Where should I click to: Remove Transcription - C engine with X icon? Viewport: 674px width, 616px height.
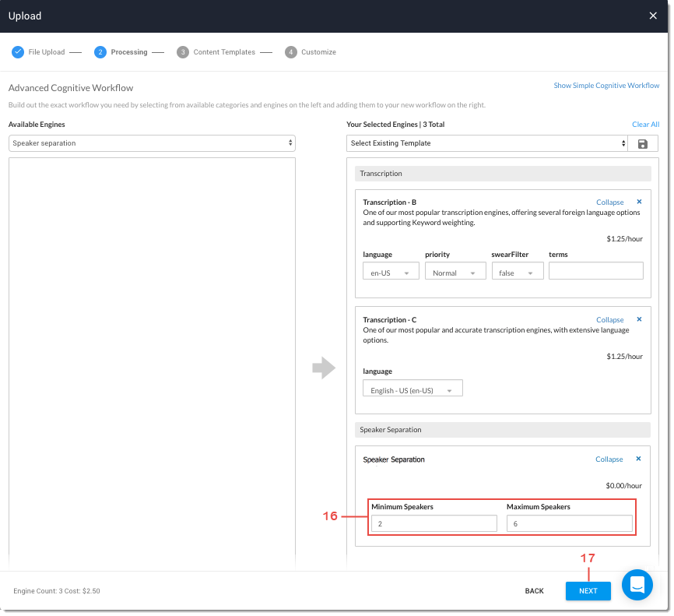pyautogui.click(x=639, y=319)
